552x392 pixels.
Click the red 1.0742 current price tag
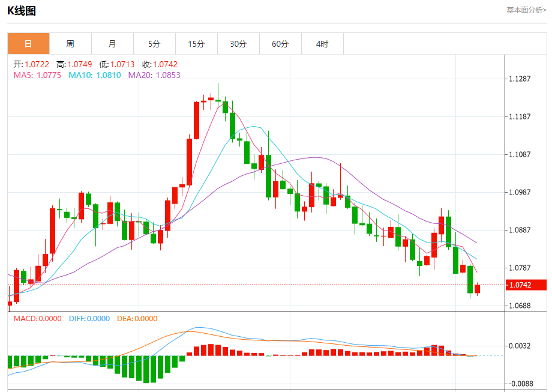pos(526,285)
